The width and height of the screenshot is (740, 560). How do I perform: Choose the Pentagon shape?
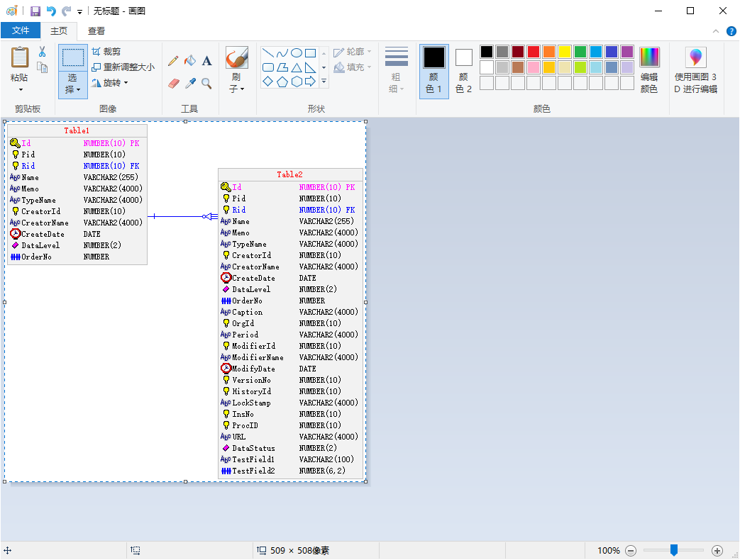click(x=282, y=82)
